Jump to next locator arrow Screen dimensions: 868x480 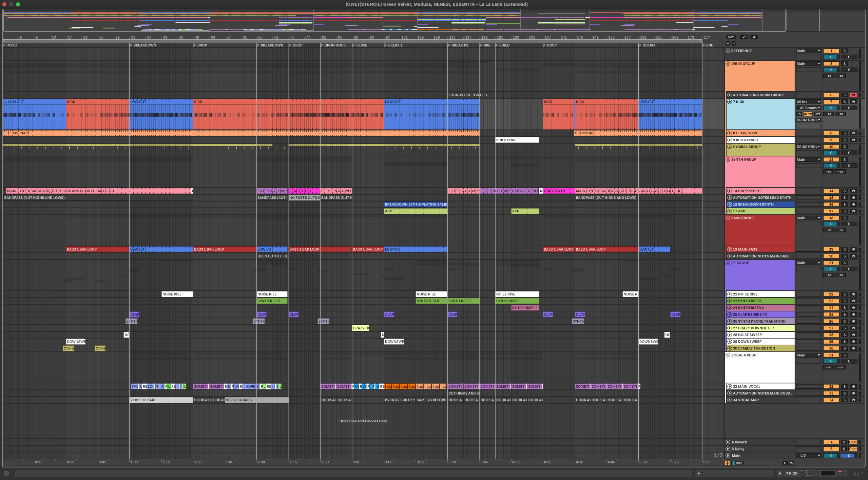click(734, 43)
